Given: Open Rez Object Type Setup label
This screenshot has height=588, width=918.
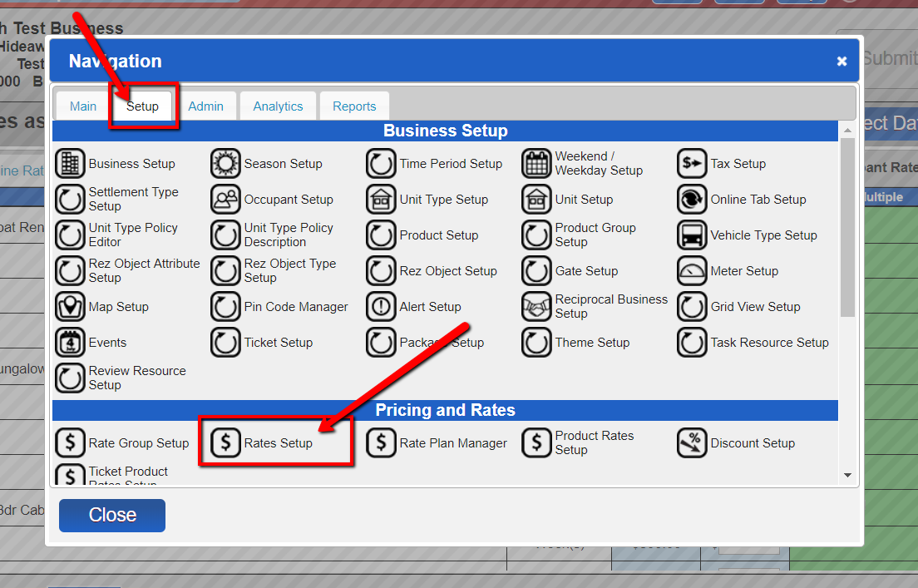Looking at the screenshot, I should tap(290, 270).
